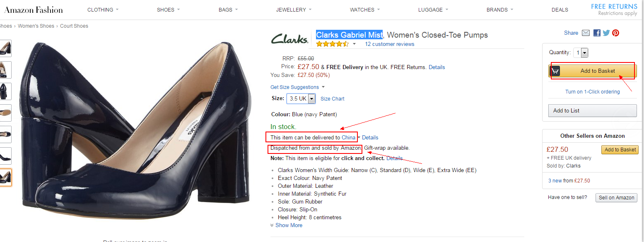Viewport: 644px width, 242px height.
Task: Open the DEALS menu item
Action: pos(560,10)
